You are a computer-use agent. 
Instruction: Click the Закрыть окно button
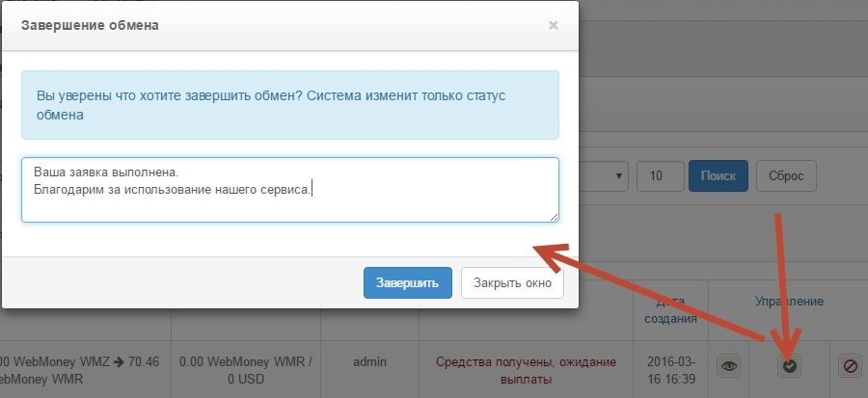point(512,283)
